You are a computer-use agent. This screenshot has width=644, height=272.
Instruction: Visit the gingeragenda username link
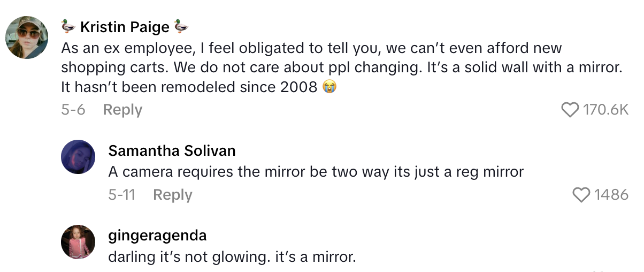click(157, 236)
